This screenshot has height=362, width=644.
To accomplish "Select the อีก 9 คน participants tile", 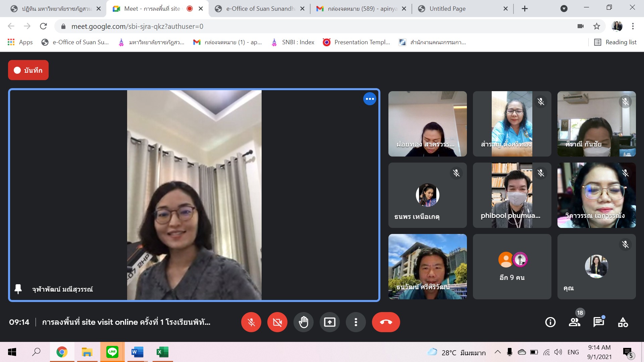I will [512, 266].
